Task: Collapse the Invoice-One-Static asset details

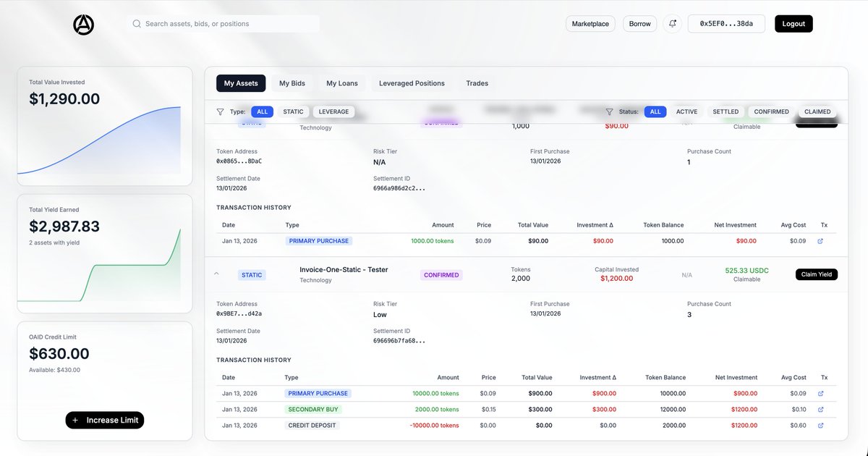Action: 216,274
